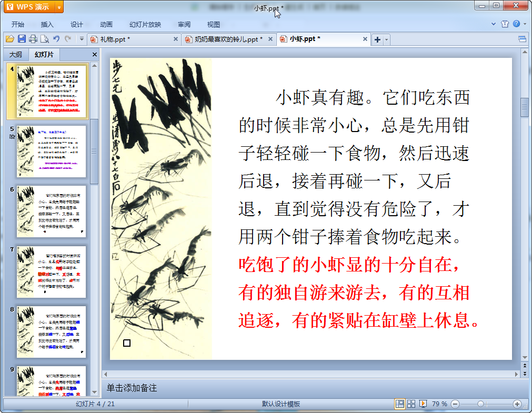This screenshot has height=413, width=532.
Task: Select slide 6 thumbnail
Action: click(x=51, y=211)
